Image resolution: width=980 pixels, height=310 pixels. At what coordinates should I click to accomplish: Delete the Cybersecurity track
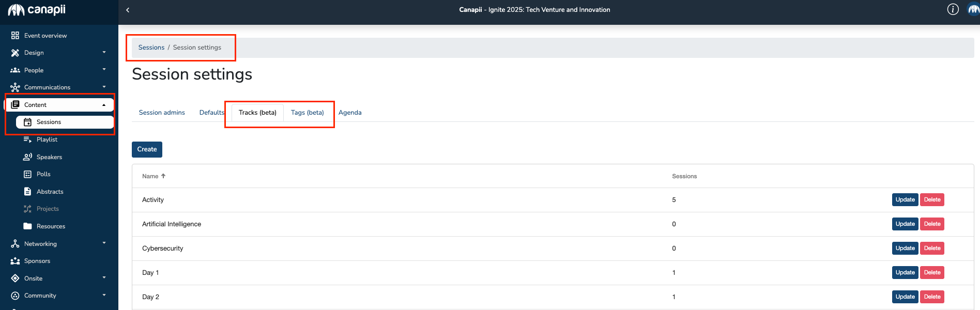tap(932, 249)
